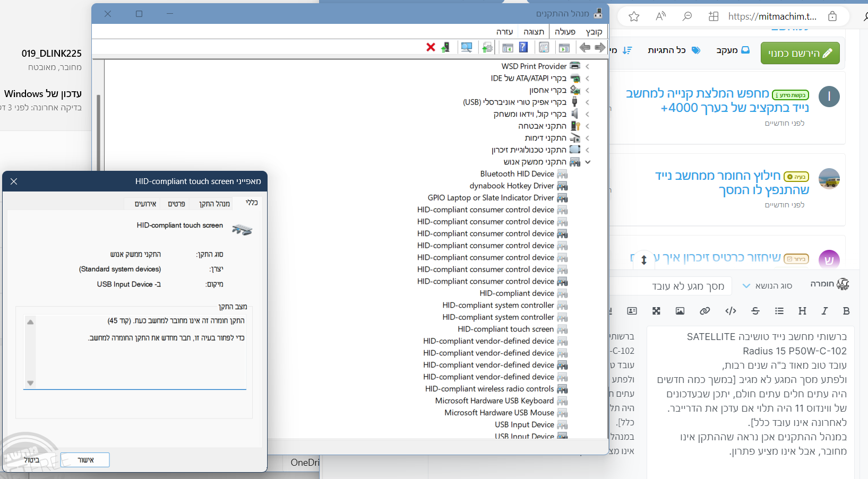
Task: Click the fullscreen expand icon in editor
Action: pyautogui.click(x=656, y=311)
